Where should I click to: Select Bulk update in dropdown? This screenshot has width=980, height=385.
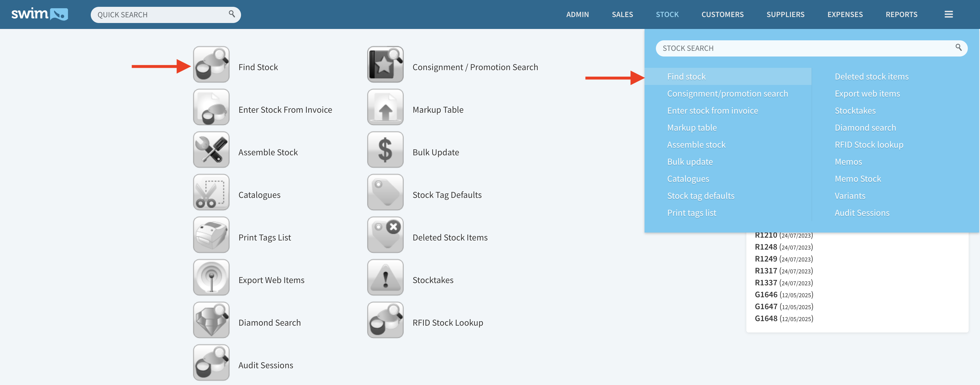coord(690,162)
